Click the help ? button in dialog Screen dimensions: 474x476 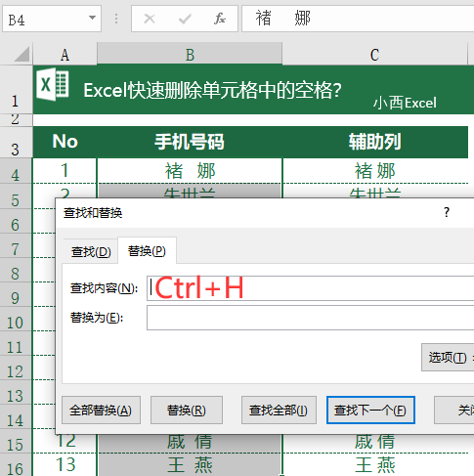pyautogui.click(x=447, y=212)
